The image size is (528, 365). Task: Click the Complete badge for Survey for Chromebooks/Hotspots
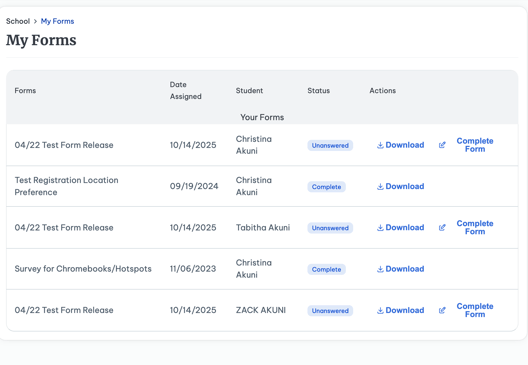[x=326, y=269]
